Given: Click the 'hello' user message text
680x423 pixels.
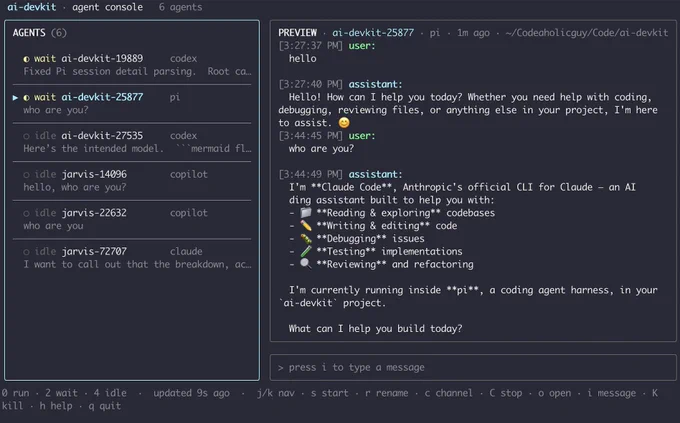Looking at the screenshot, I should click(x=303, y=59).
